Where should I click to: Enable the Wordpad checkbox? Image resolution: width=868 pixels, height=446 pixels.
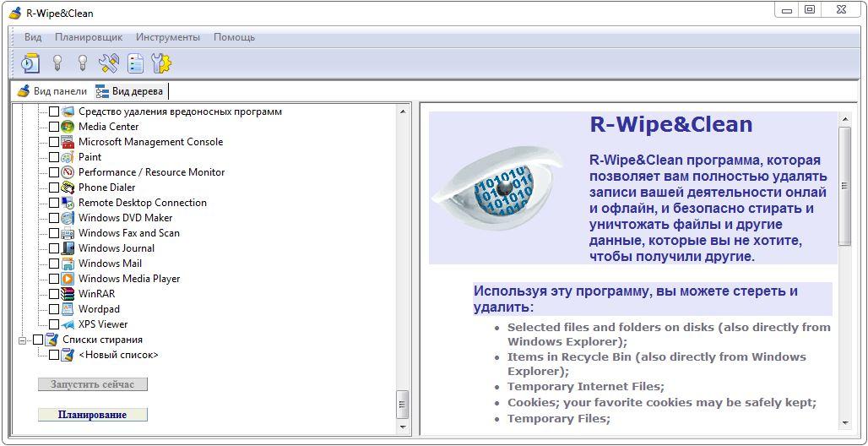[x=54, y=309]
